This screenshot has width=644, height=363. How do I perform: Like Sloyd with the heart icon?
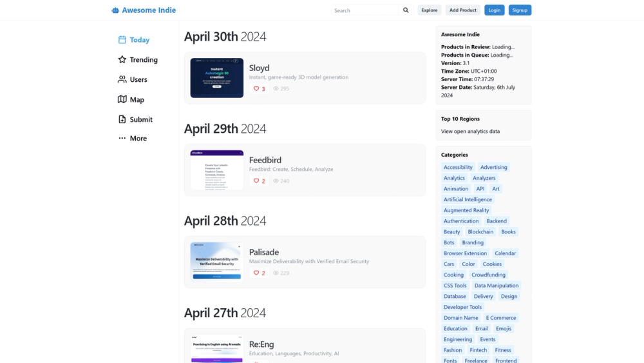256,88
